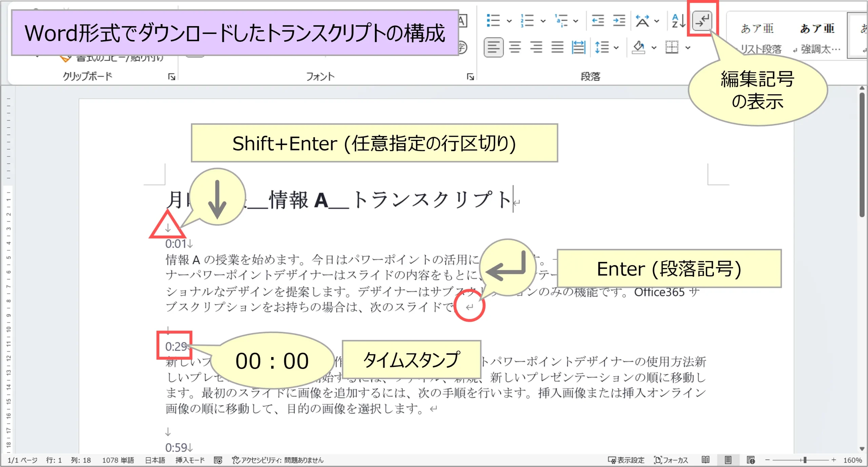Toggle left alignment button
Viewport: 868px width, 467px height.
(x=493, y=48)
